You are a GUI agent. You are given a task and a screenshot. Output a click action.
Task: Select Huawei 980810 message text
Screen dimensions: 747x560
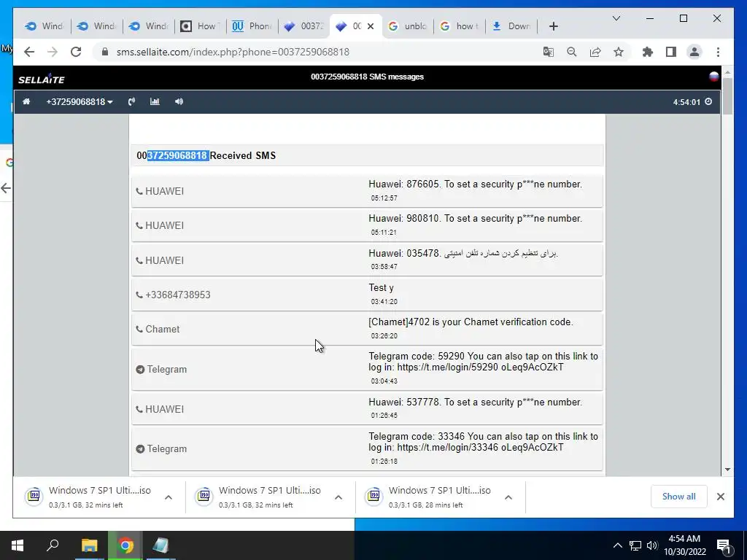click(x=475, y=219)
